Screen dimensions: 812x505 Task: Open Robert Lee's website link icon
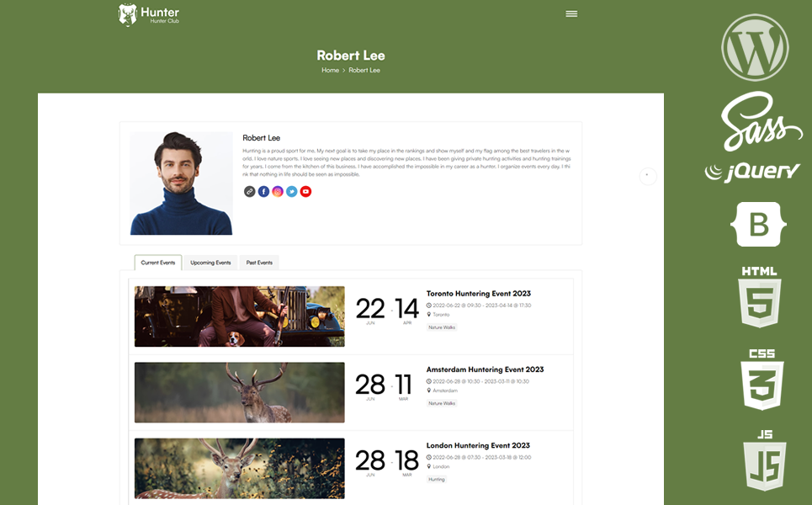[250, 192]
